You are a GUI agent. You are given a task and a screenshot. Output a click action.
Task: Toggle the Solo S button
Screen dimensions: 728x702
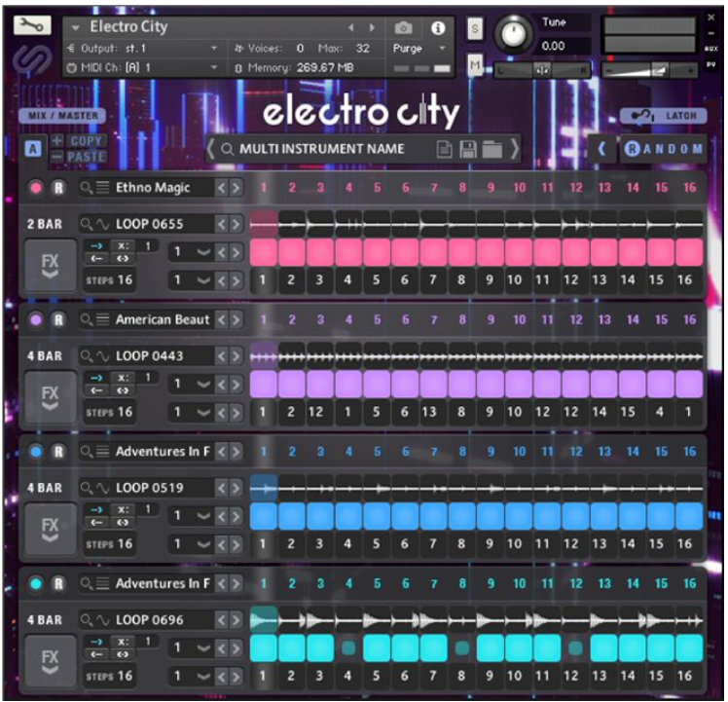475,29
